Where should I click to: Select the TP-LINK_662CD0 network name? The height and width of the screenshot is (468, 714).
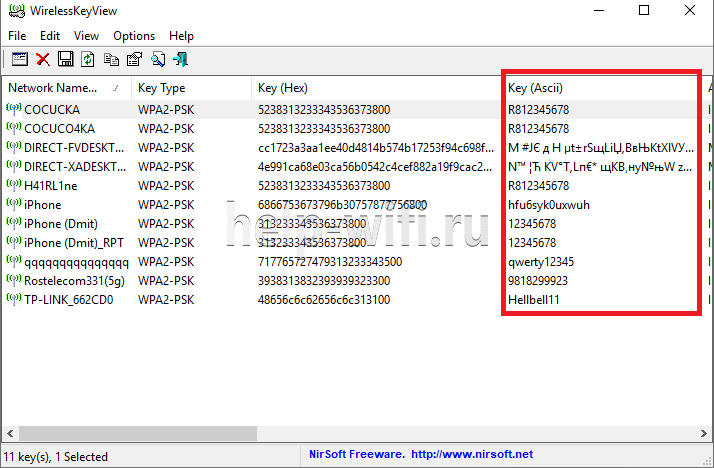click(68, 300)
